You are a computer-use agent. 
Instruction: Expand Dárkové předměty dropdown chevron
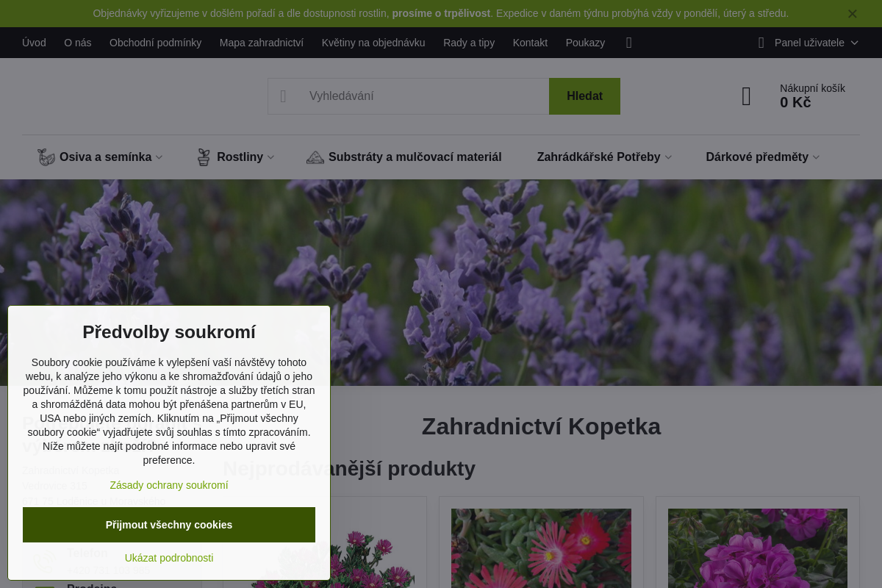pyautogui.click(x=816, y=157)
